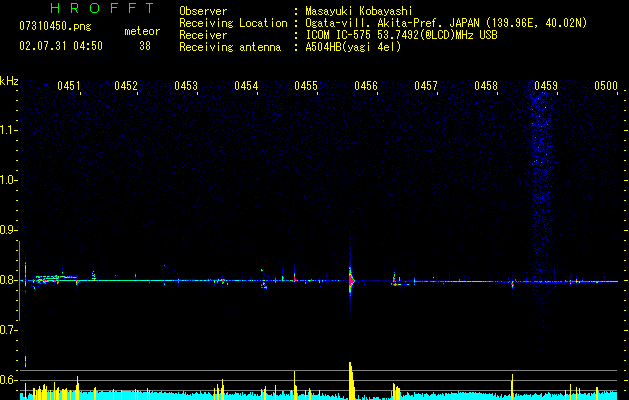This screenshot has width=629, height=400.
Task: Click the meteor label
Action: (142, 31)
